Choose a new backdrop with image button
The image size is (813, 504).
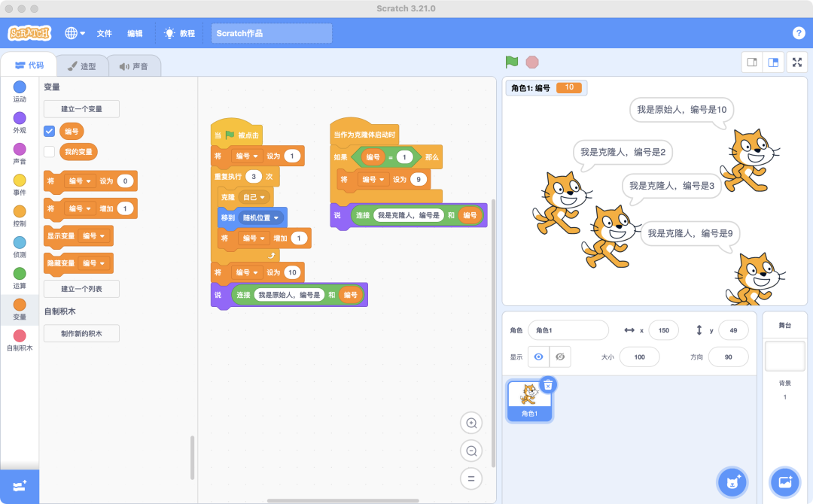785,482
